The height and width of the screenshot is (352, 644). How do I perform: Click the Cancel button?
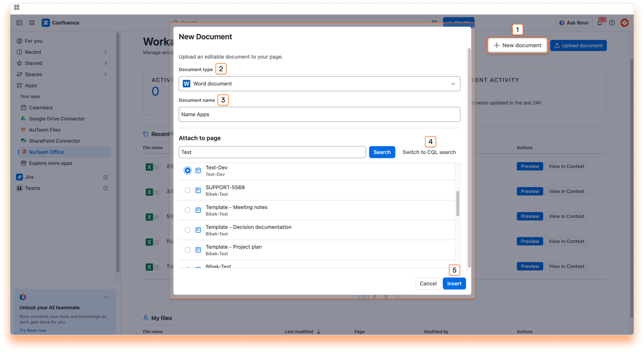click(428, 284)
